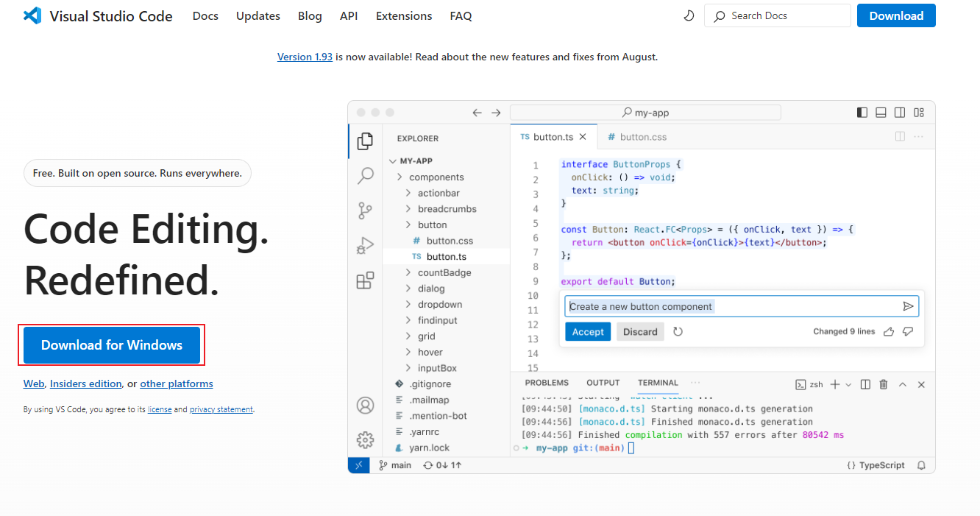Go forward with the right arrow icon
This screenshot has width=980, height=516.
496,113
